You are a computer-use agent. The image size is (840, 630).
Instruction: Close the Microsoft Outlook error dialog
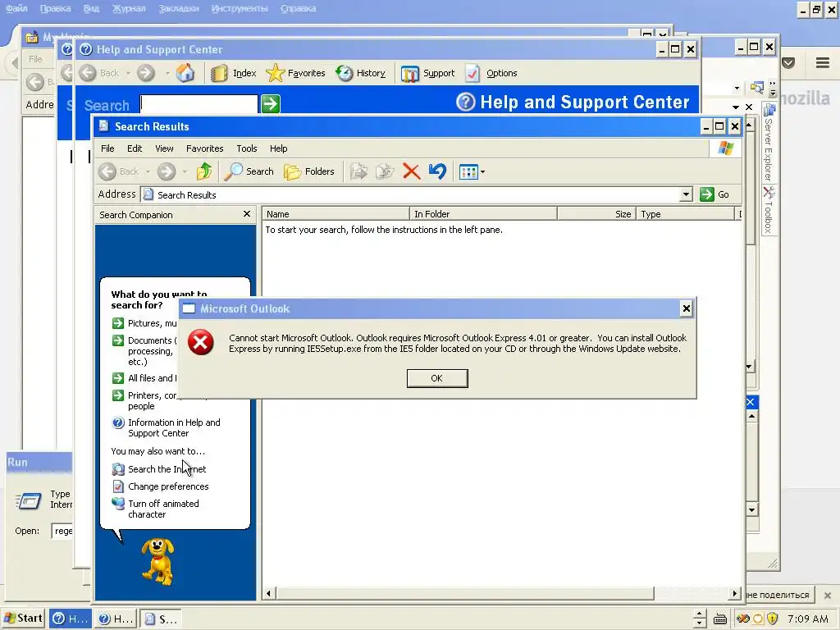[686, 308]
